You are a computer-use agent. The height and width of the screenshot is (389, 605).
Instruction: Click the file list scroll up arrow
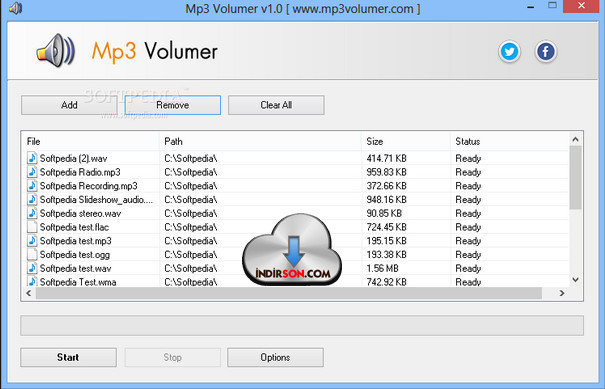pyautogui.click(x=575, y=139)
